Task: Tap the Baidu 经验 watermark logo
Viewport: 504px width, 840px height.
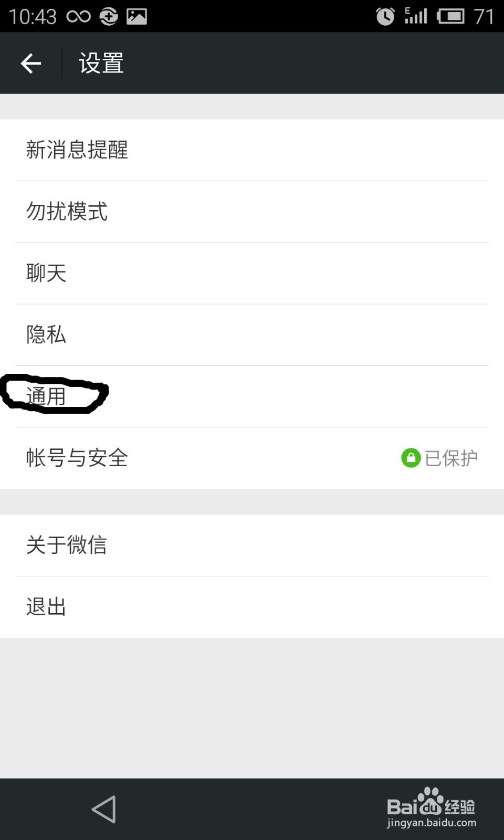Action: pyautogui.click(x=432, y=808)
